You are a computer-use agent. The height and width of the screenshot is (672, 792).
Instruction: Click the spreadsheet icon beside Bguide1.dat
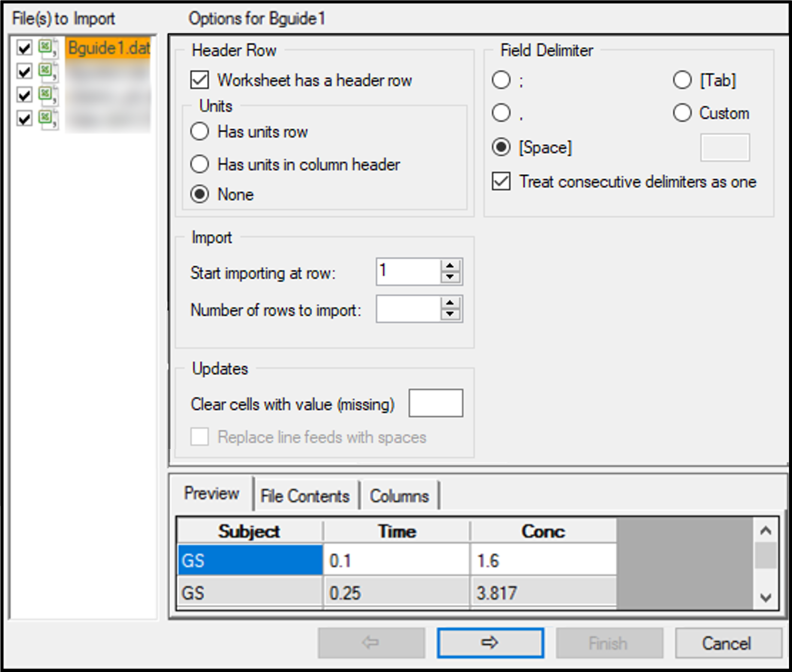click(x=45, y=48)
